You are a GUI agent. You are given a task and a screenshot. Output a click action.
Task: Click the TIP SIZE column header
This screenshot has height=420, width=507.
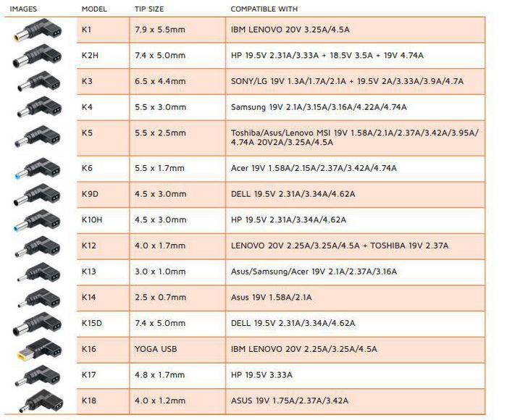[149, 9]
